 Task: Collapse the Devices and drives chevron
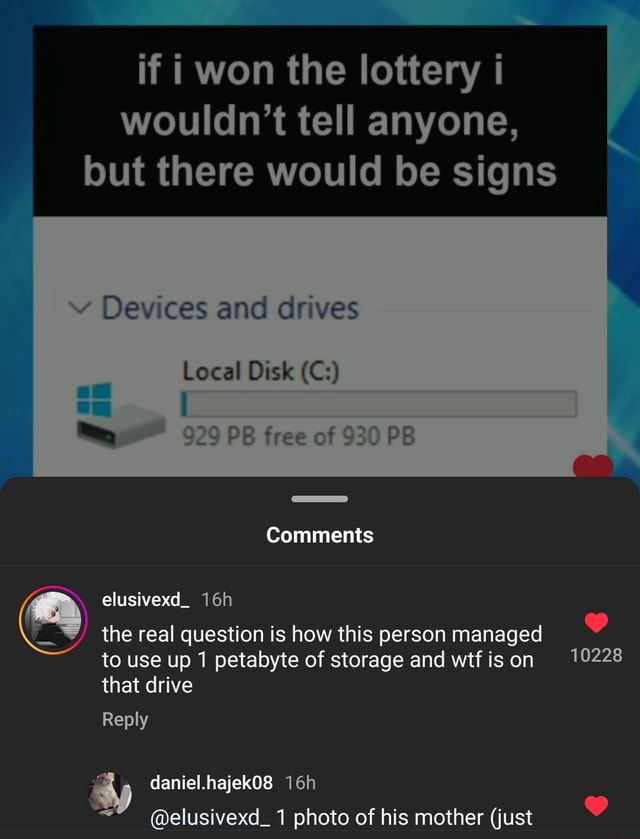click(79, 308)
